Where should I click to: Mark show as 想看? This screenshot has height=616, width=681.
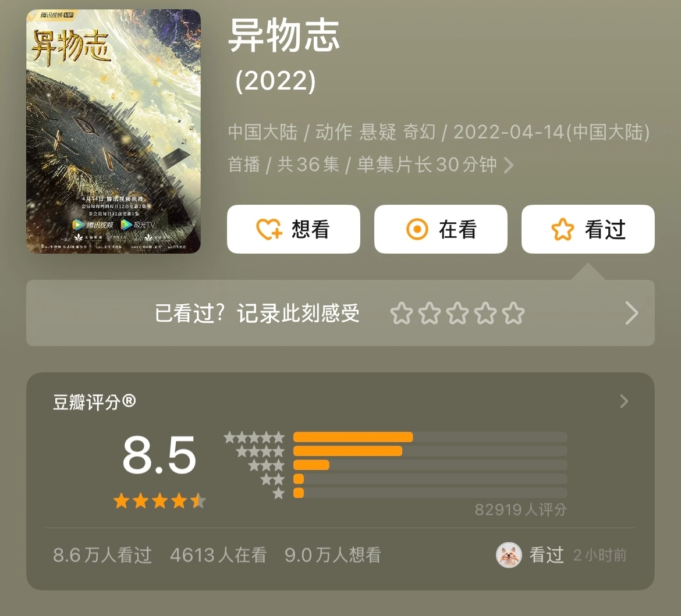[x=293, y=229]
